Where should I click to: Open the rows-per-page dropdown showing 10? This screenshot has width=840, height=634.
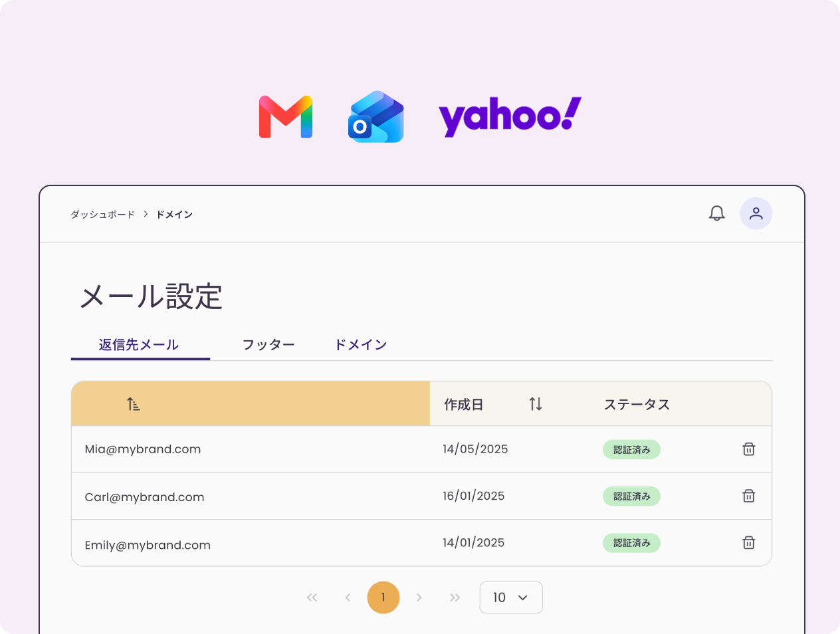tap(511, 597)
